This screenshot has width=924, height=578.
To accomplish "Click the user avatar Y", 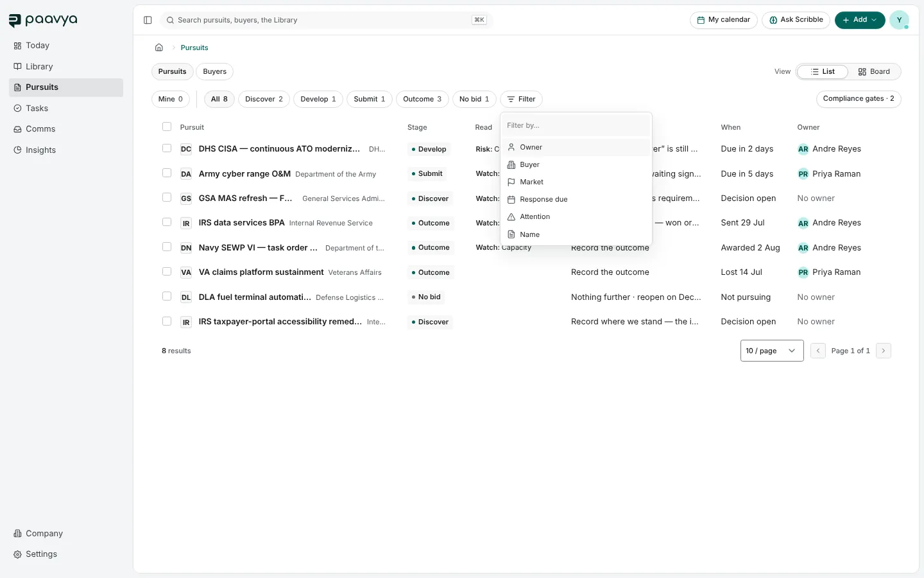I will [x=899, y=20].
